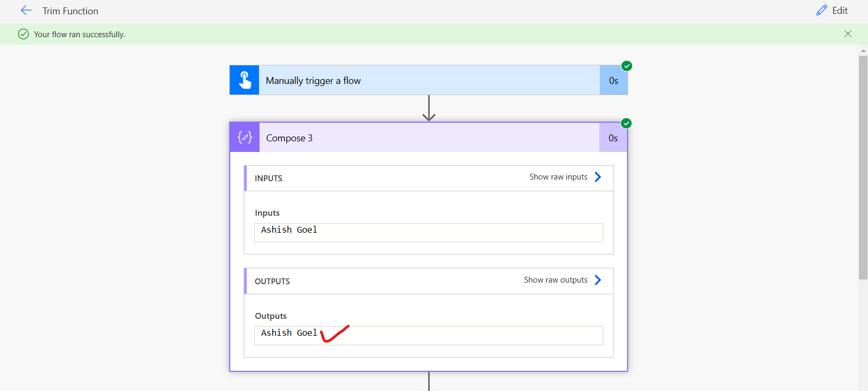Click green success badge on Compose 3
This screenshot has width=868, height=391.
626,123
